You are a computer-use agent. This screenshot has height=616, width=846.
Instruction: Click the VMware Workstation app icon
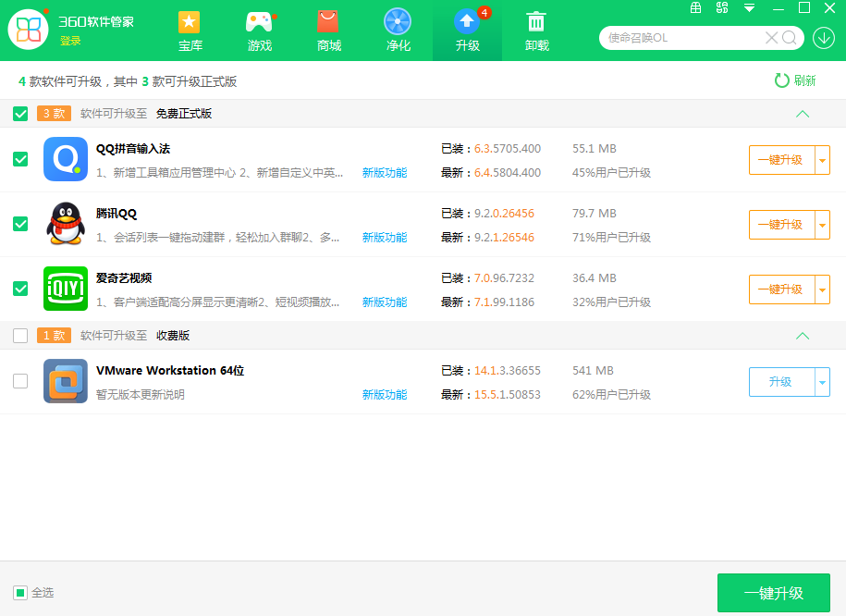point(66,381)
